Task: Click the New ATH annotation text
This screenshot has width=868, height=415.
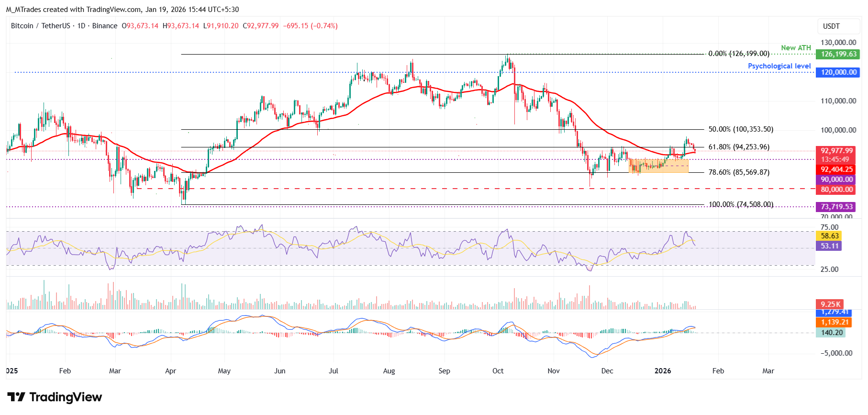Action: click(796, 48)
